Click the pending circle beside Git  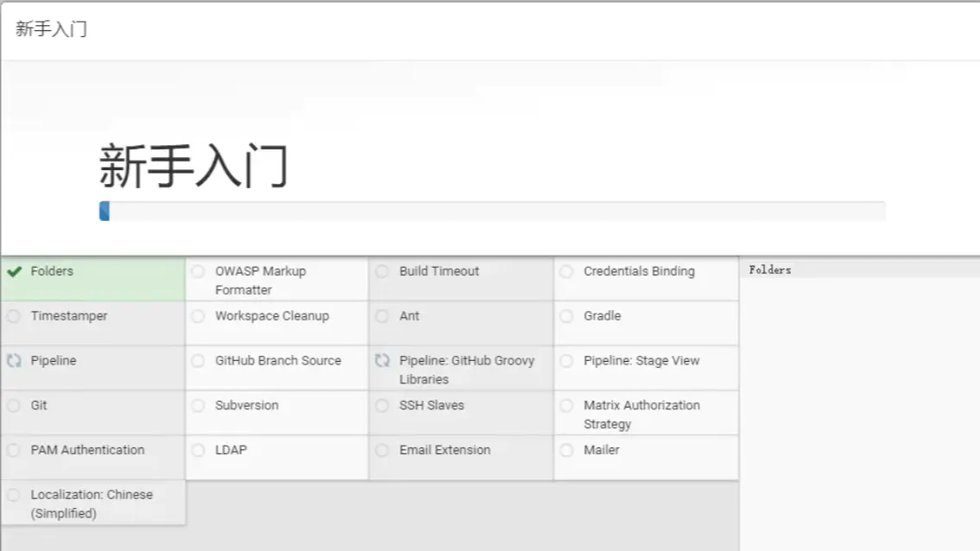click(x=14, y=406)
